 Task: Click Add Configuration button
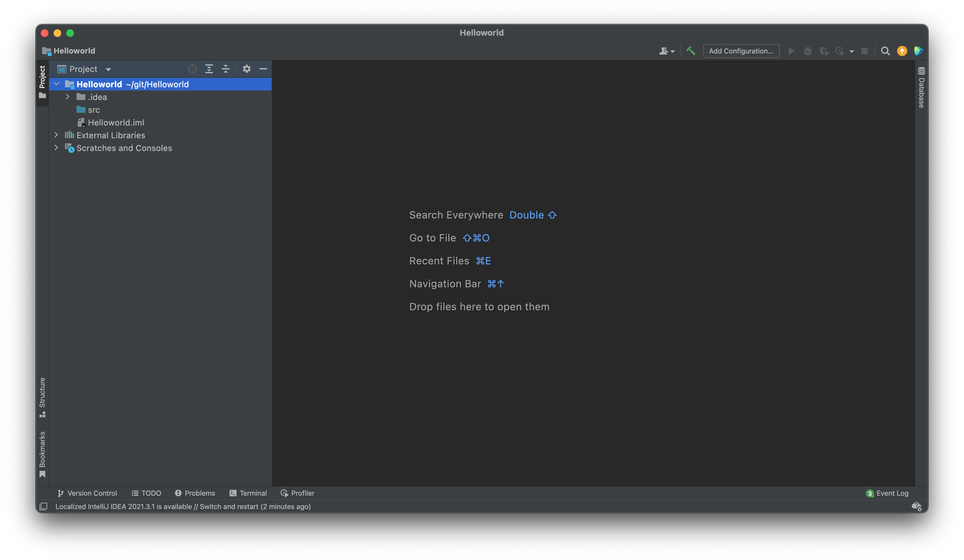[741, 51]
